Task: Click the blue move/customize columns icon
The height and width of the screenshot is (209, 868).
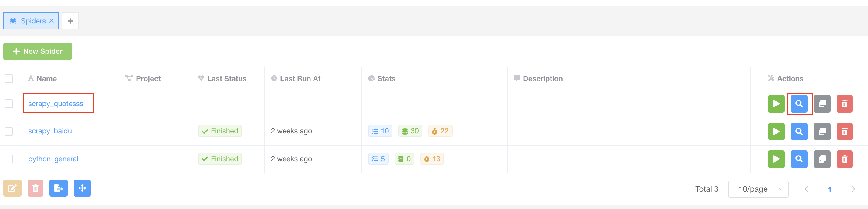Action: (82, 188)
